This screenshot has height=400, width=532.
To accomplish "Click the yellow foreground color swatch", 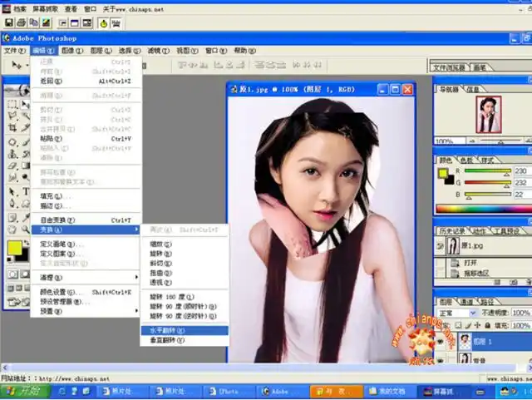I will pyautogui.click(x=15, y=247).
